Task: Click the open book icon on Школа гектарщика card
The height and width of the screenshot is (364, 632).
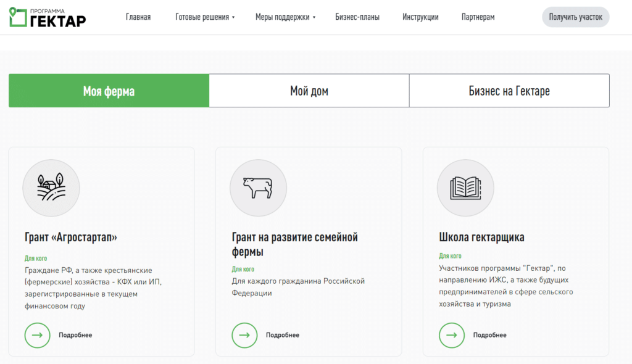Action: pyautogui.click(x=465, y=188)
